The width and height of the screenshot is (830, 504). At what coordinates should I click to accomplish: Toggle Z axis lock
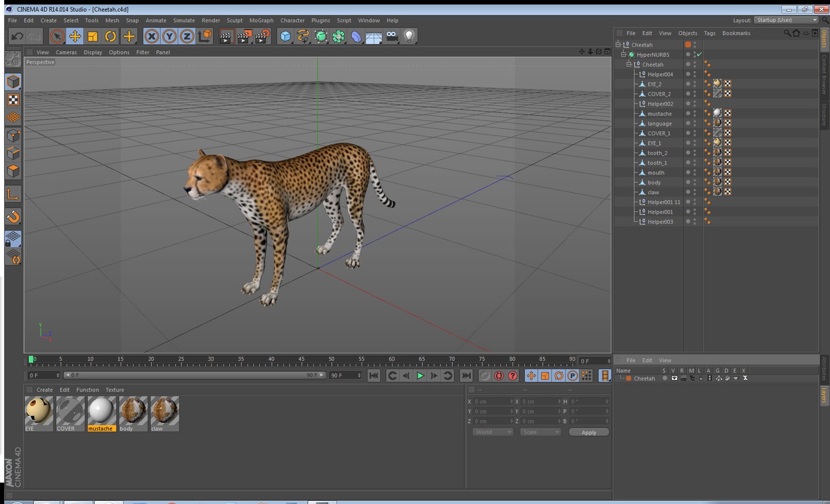(x=187, y=36)
